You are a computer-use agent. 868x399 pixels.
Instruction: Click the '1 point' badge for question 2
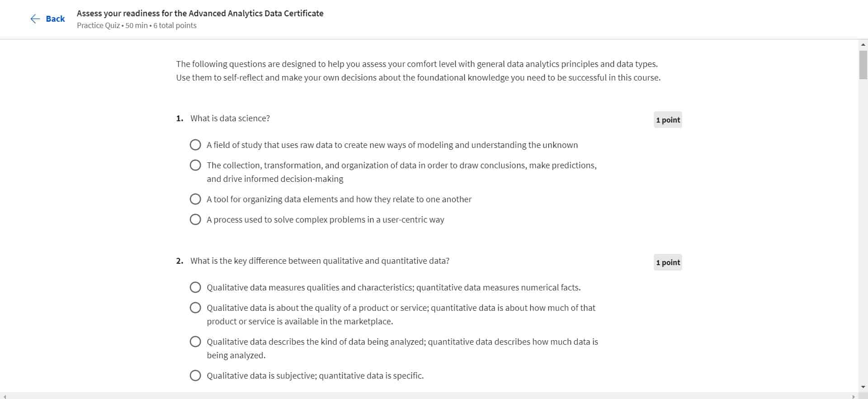(x=668, y=262)
